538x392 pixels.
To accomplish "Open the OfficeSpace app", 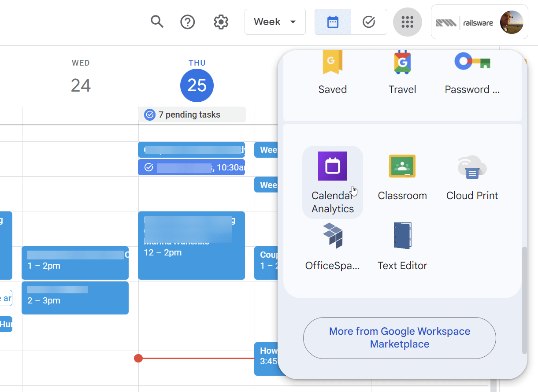I will [333, 247].
